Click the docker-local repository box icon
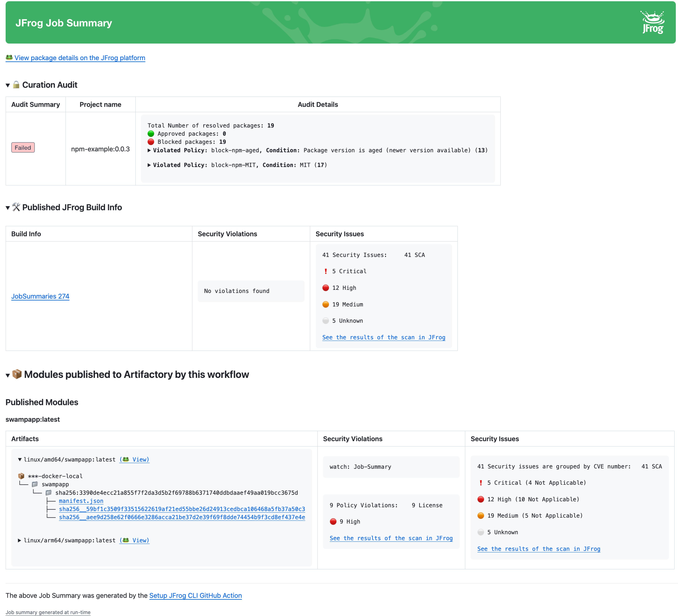Image resolution: width=678 pixels, height=616 pixels. 21,476
